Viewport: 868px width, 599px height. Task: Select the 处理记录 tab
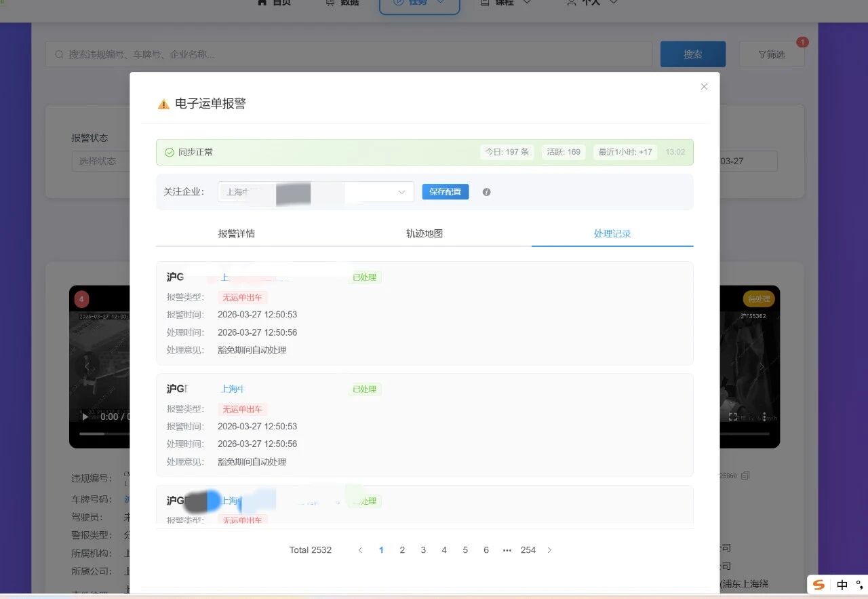tap(612, 233)
